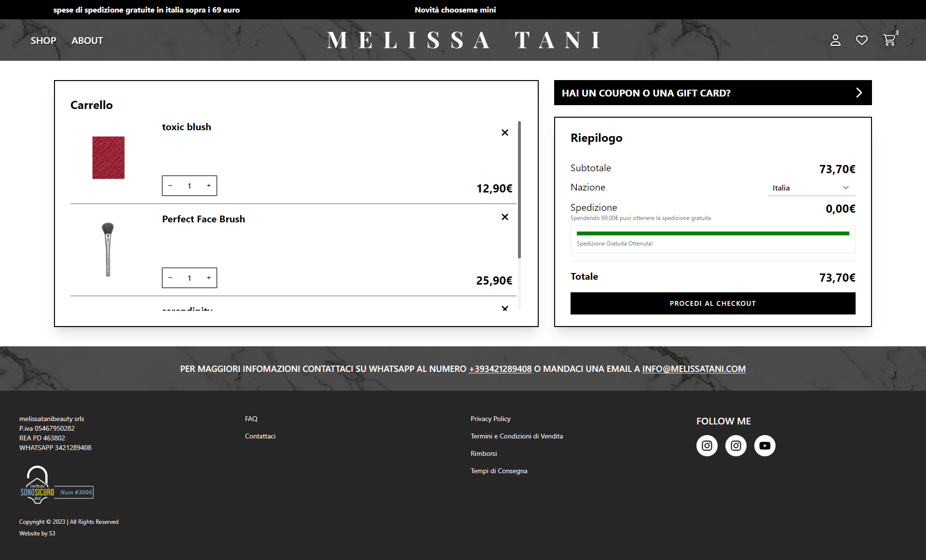Open the SHOP menu

click(x=43, y=41)
